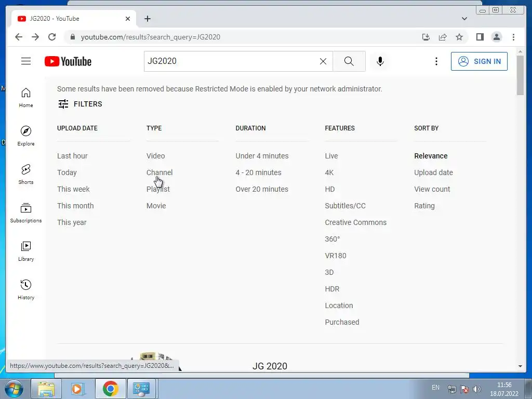Sort results by Upload date
Viewport: 532px width, 399px height.
pyautogui.click(x=433, y=172)
